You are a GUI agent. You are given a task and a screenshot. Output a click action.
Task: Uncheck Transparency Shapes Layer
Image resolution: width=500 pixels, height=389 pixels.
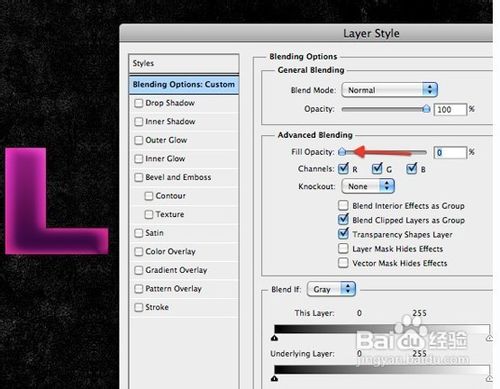tap(343, 234)
